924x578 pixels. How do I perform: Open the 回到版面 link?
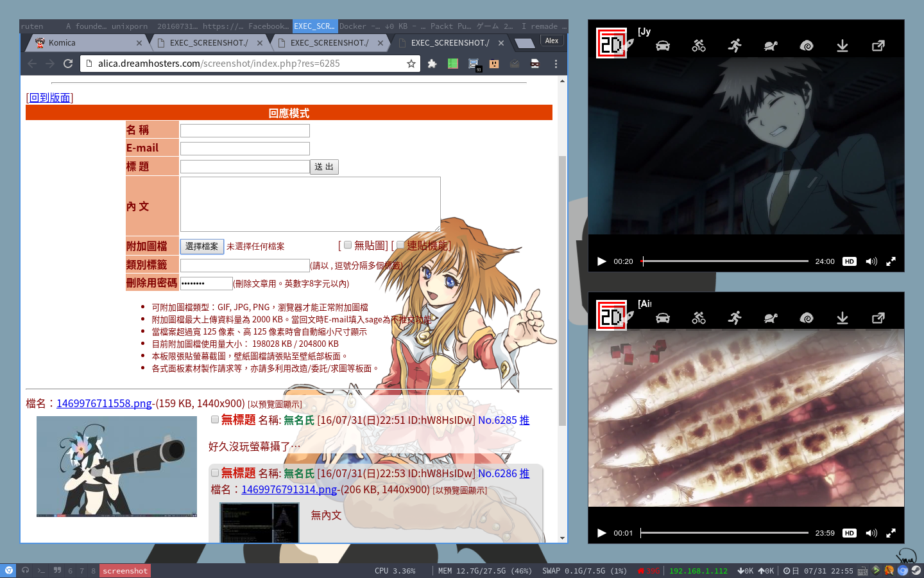click(49, 98)
